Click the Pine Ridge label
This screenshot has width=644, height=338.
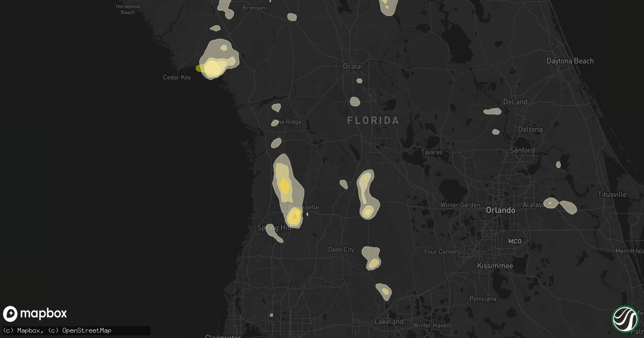(287, 122)
